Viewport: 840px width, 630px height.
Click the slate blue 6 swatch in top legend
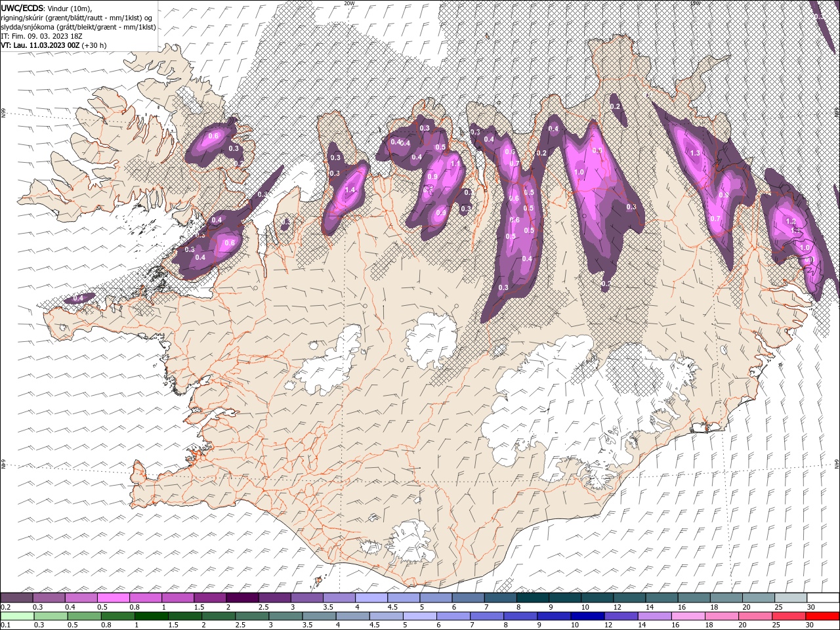(468, 598)
